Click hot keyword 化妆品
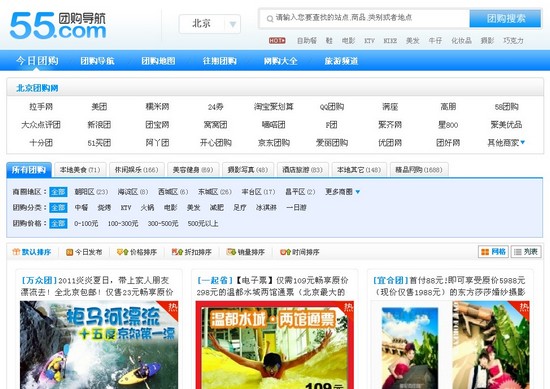550x389 pixels. [x=461, y=41]
